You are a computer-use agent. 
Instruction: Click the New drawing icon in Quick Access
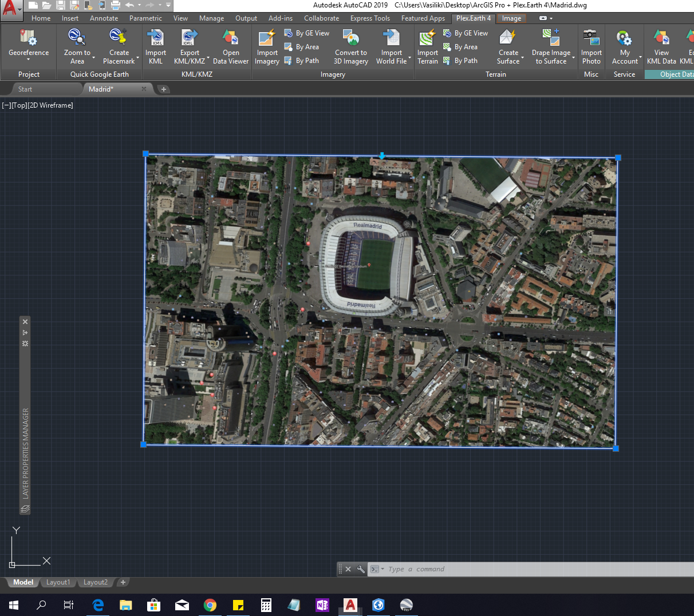pyautogui.click(x=33, y=5)
